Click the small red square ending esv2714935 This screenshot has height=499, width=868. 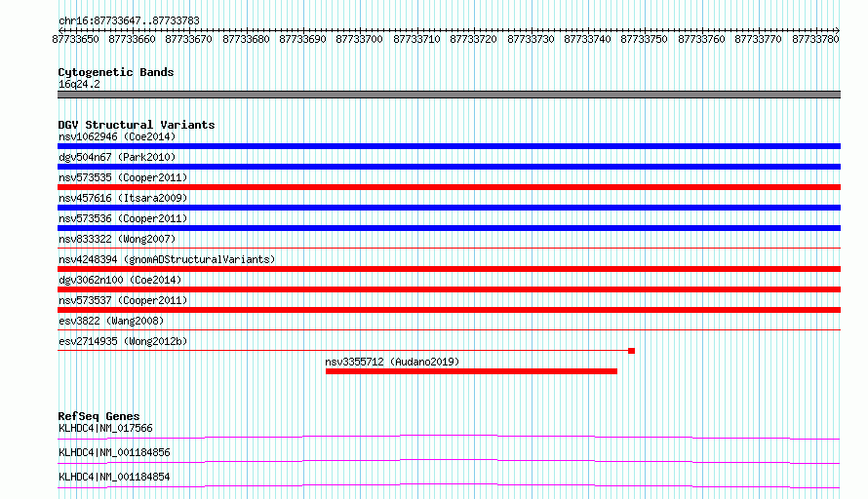[x=632, y=351]
